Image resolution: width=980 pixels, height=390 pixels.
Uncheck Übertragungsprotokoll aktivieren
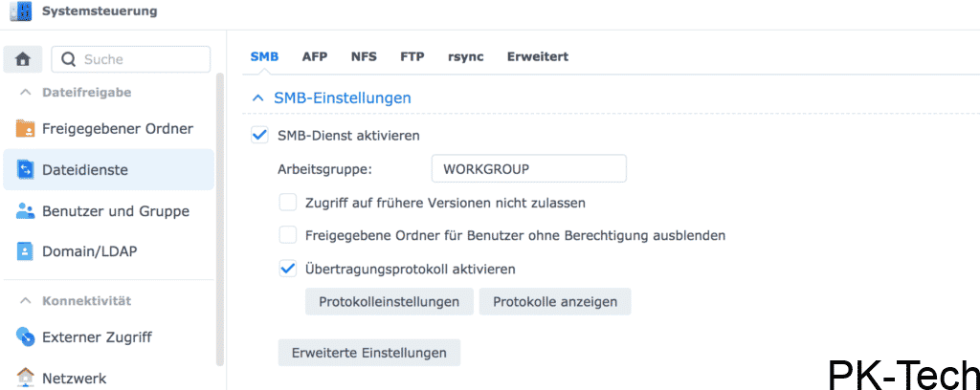287,269
